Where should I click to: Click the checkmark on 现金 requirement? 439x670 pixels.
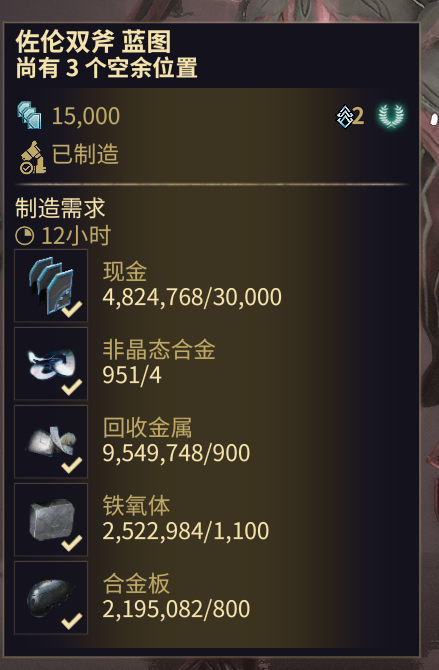click(72, 309)
